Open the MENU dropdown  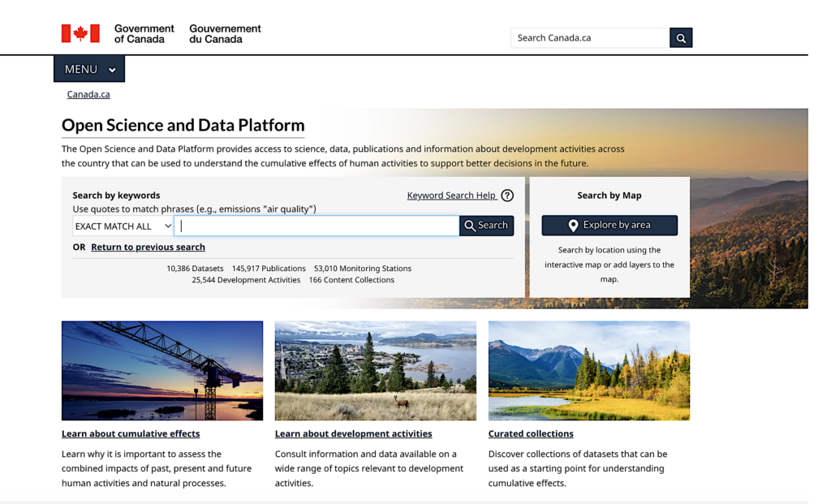[89, 69]
